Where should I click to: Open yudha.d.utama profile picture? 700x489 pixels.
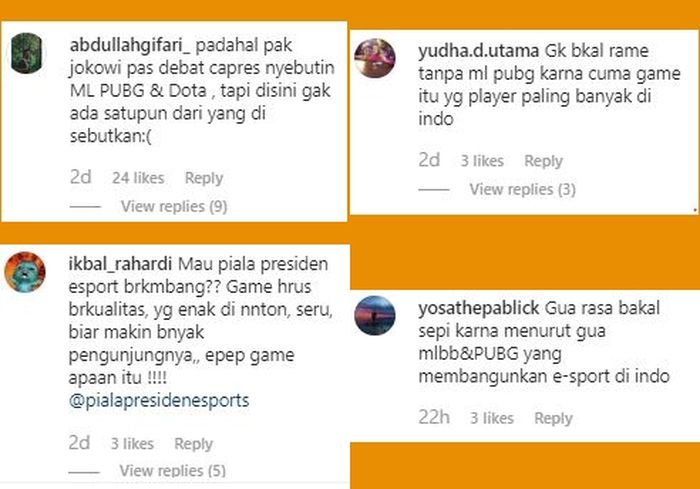click(x=375, y=58)
